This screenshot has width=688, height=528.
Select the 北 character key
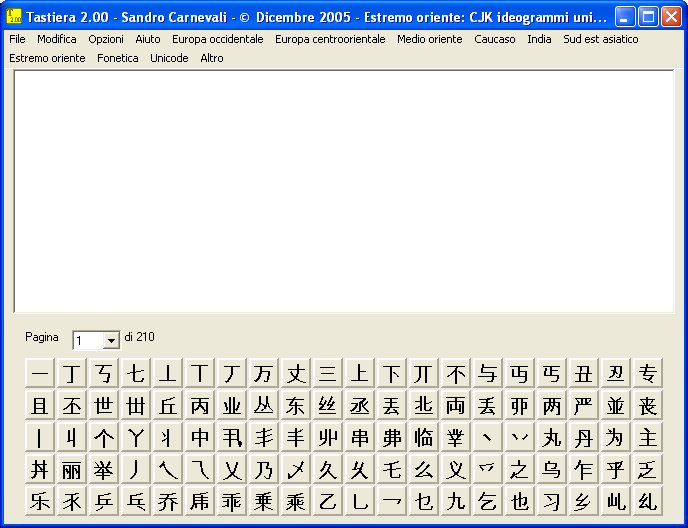423,405
